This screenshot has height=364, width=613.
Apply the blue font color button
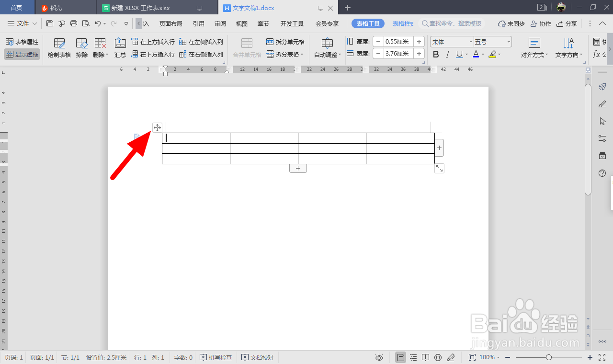tap(476, 55)
